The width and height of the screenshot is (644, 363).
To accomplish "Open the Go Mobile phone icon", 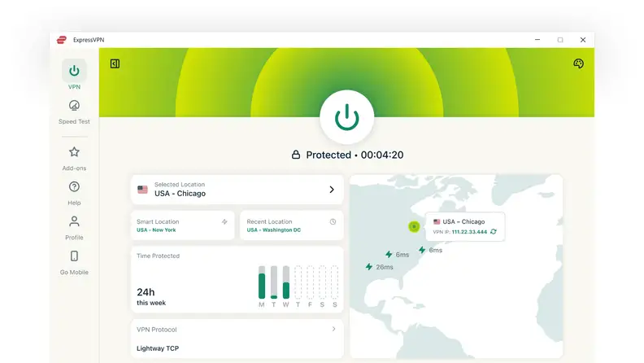I will [74, 256].
